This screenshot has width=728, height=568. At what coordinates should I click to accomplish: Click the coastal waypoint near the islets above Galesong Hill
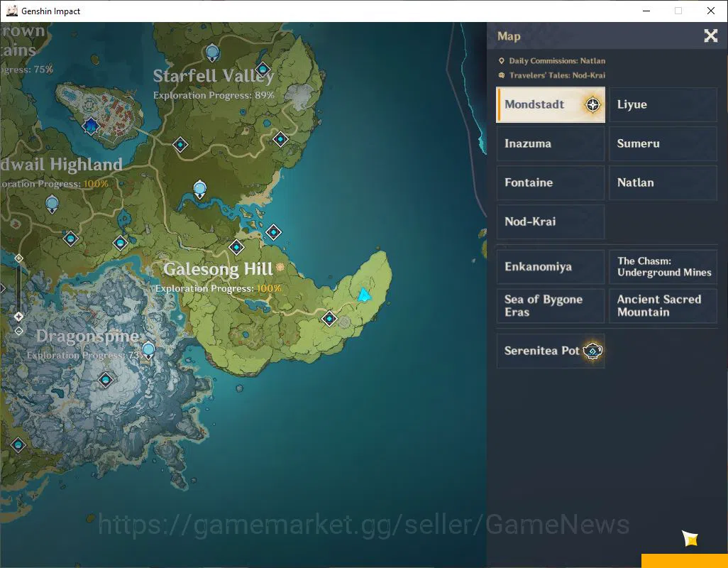click(273, 231)
